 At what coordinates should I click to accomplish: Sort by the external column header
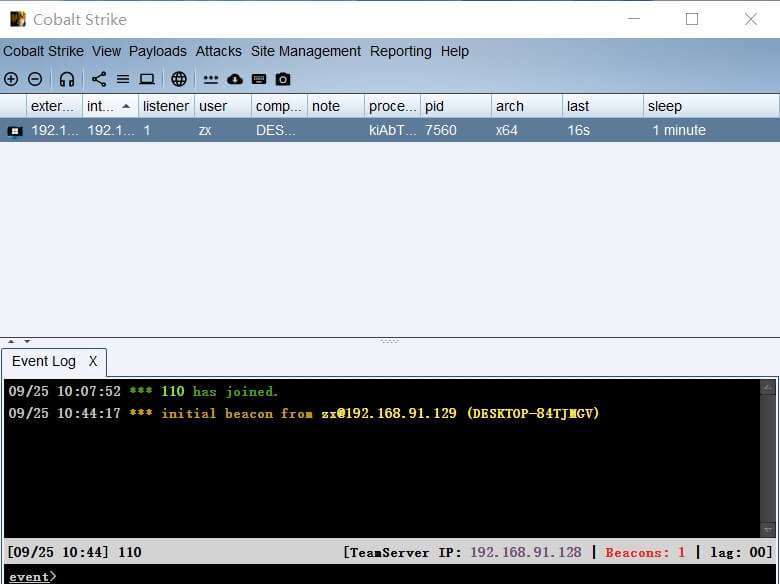tap(54, 106)
